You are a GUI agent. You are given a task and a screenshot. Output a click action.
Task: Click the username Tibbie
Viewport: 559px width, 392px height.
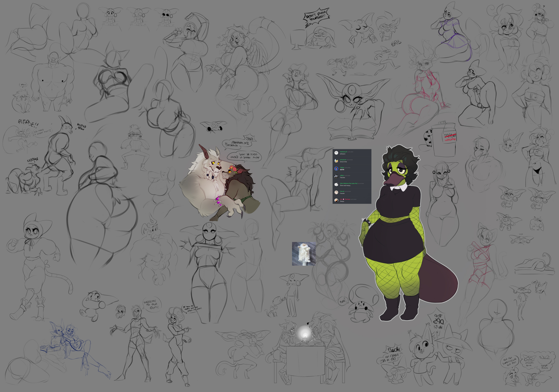point(342,167)
